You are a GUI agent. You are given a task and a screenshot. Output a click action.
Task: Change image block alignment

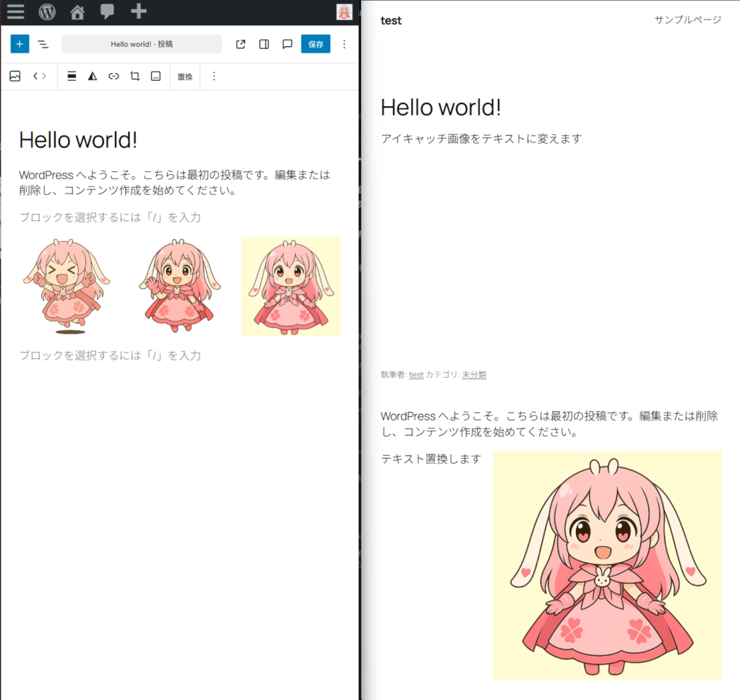click(72, 77)
